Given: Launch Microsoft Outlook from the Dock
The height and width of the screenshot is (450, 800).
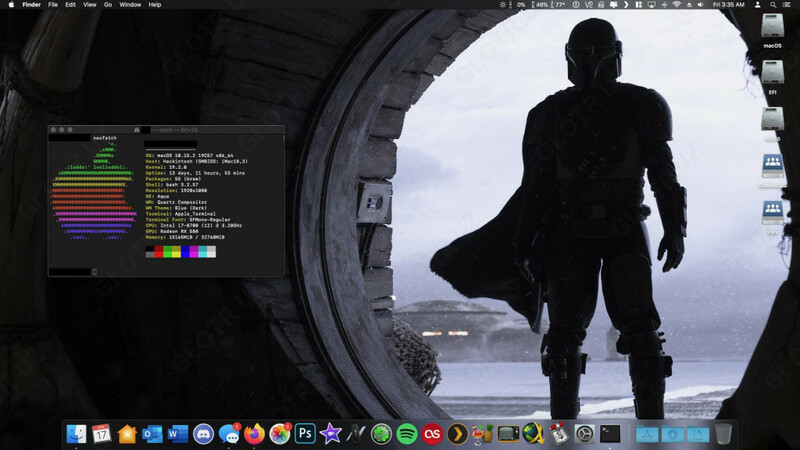Looking at the screenshot, I should click(x=152, y=434).
